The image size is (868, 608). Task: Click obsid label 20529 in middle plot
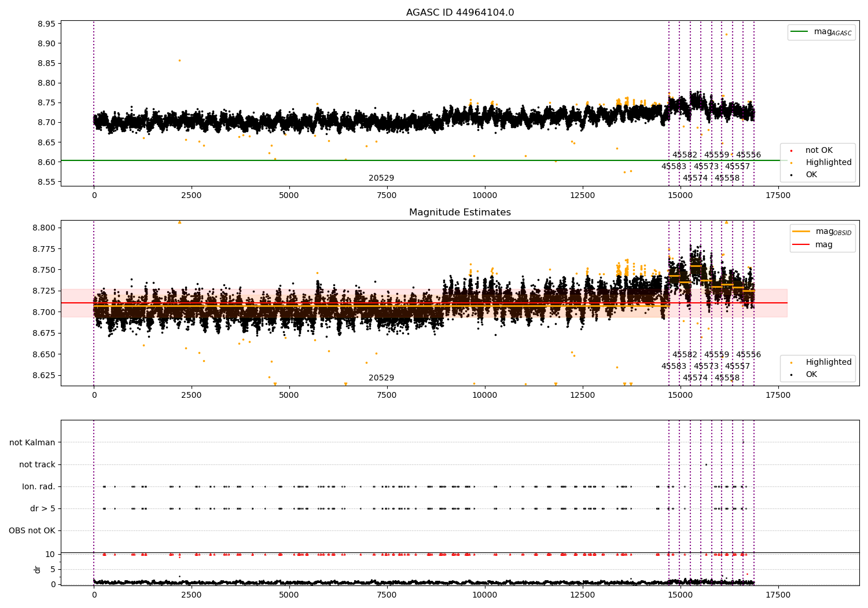click(x=381, y=378)
